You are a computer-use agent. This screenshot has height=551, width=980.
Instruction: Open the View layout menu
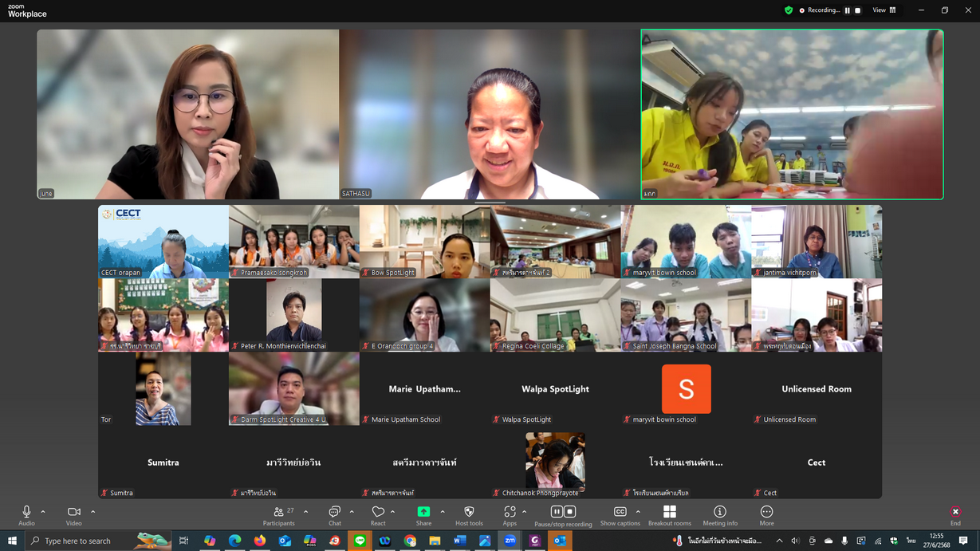884,10
